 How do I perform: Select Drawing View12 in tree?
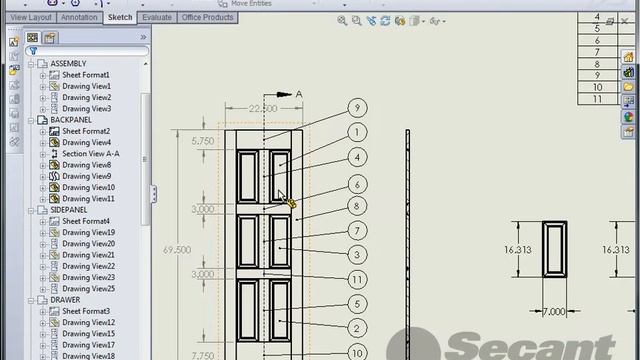pyautogui.click(x=88, y=322)
